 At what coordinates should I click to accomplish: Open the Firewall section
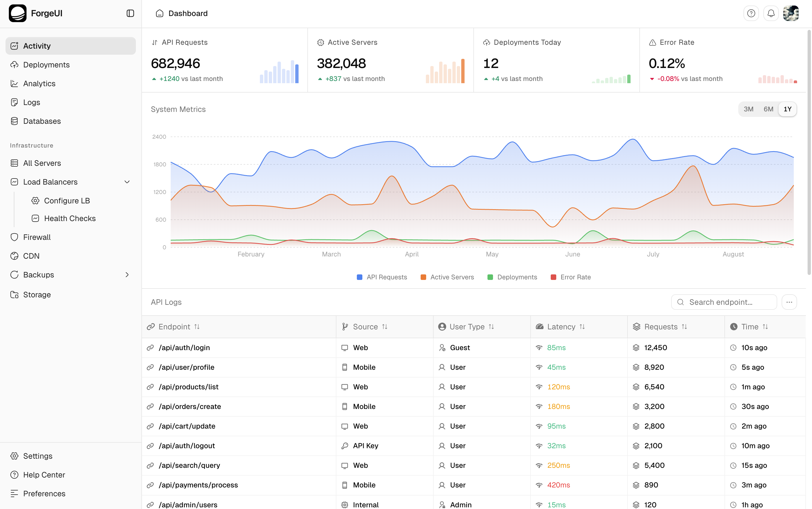tap(37, 237)
